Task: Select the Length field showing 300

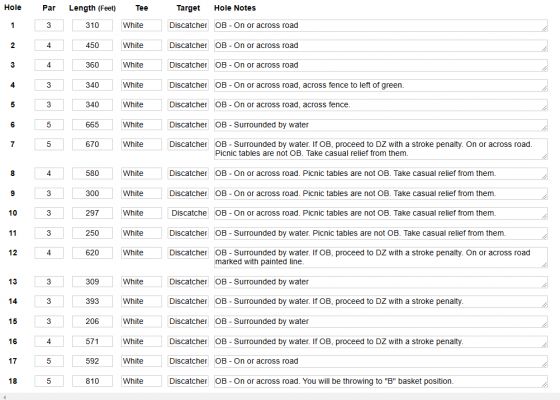Action: (92, 193)
